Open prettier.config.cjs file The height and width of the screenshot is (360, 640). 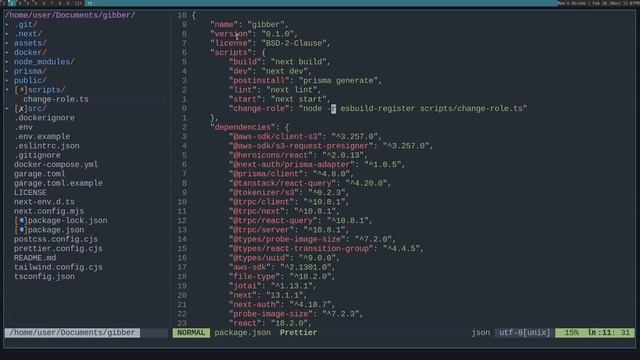58,249
